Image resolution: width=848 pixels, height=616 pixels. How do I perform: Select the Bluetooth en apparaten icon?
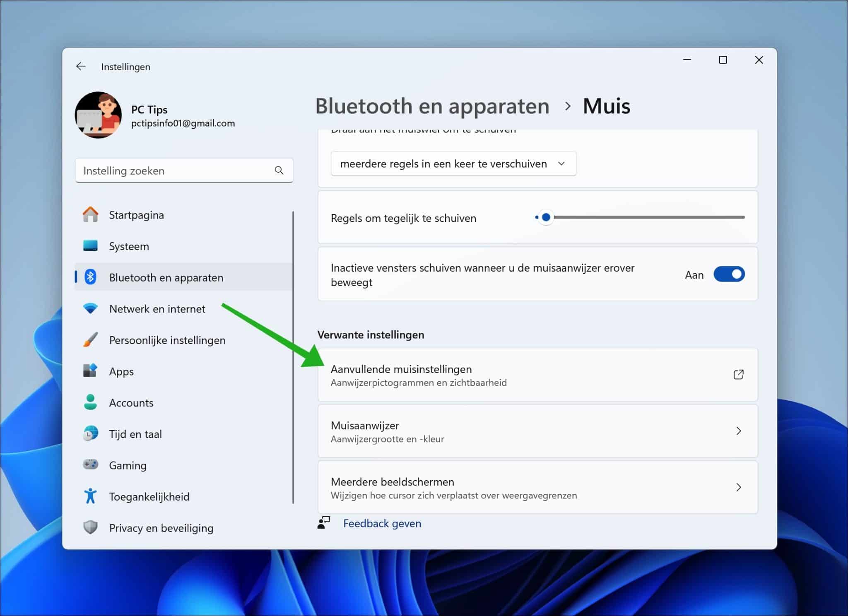(x=90, y=277)
